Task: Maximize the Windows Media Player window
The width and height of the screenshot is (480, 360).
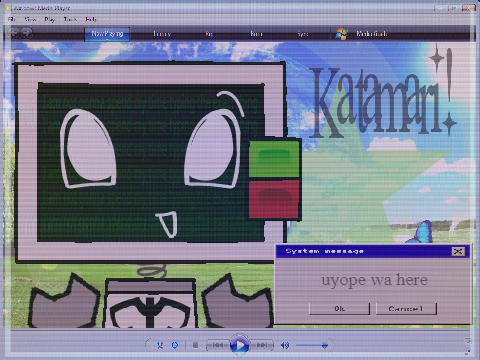Action: click(454, 8)
